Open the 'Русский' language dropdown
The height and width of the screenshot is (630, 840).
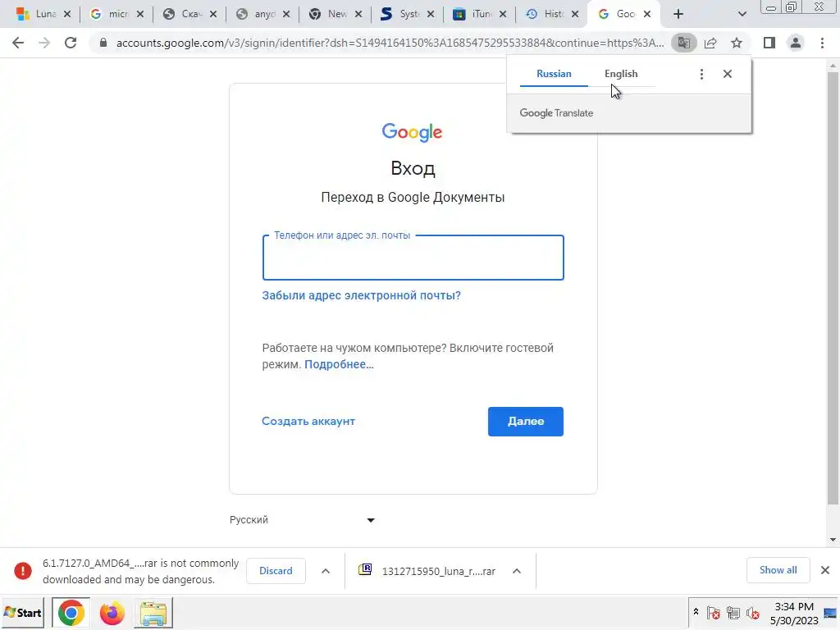click(302, 519)
